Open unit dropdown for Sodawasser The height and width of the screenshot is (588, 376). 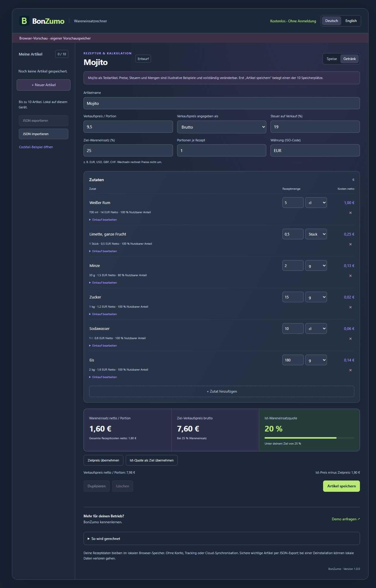coord(316,328)
